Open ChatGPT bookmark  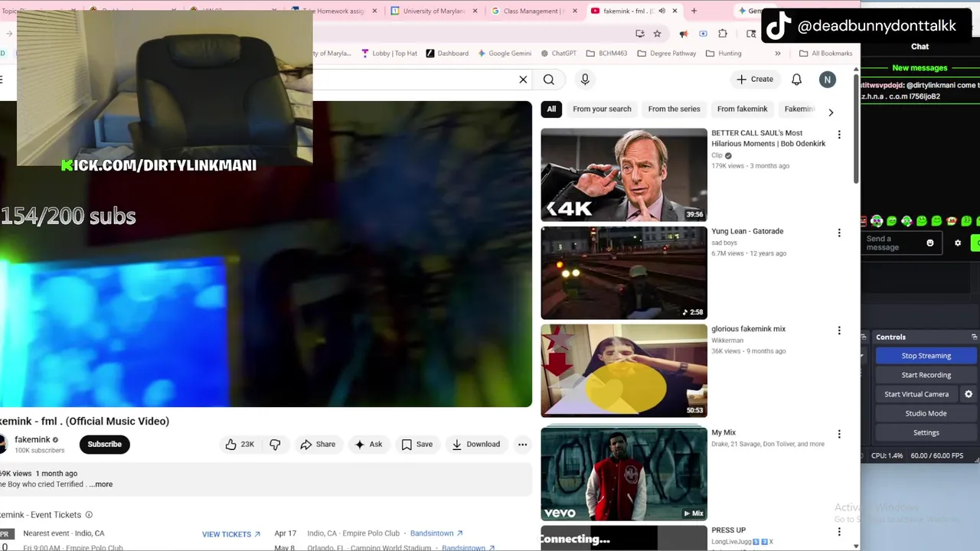[559, 54]
